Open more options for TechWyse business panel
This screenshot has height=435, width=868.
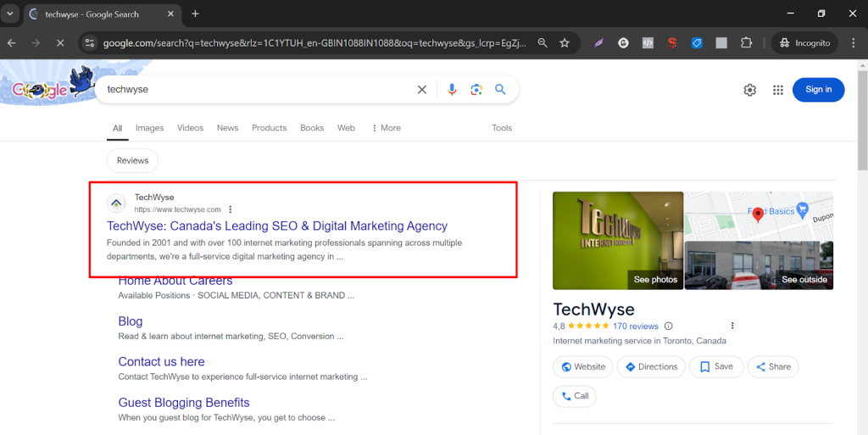pyautogui.click(x=732, y=326)
